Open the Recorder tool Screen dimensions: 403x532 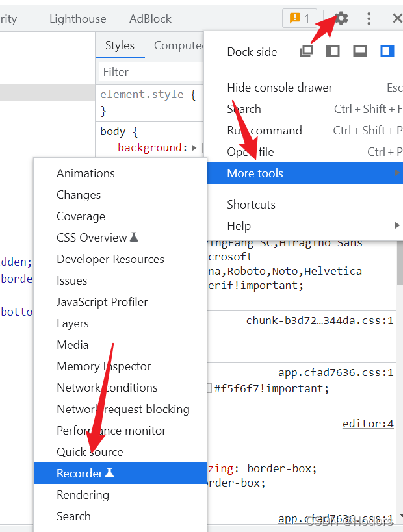pos(120,473)
